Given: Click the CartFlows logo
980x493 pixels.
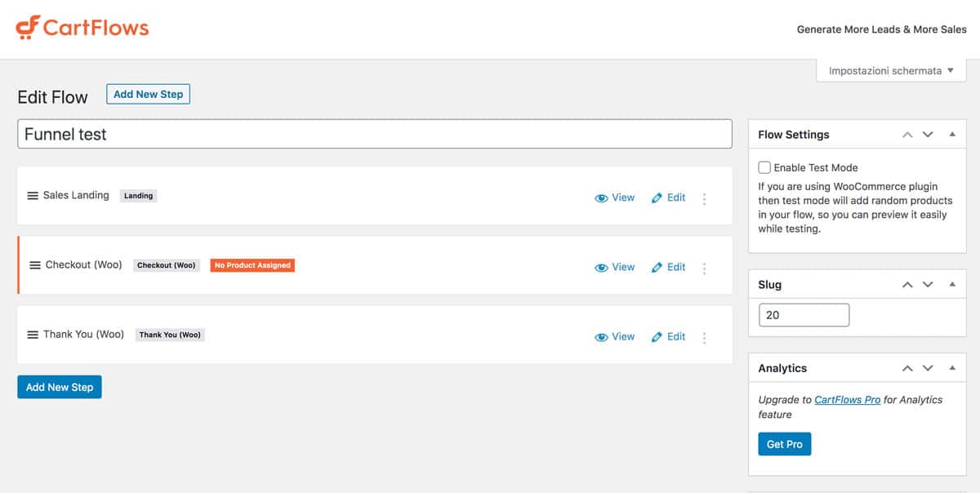Looking at the screenshot, I should [x=82, y=28].
